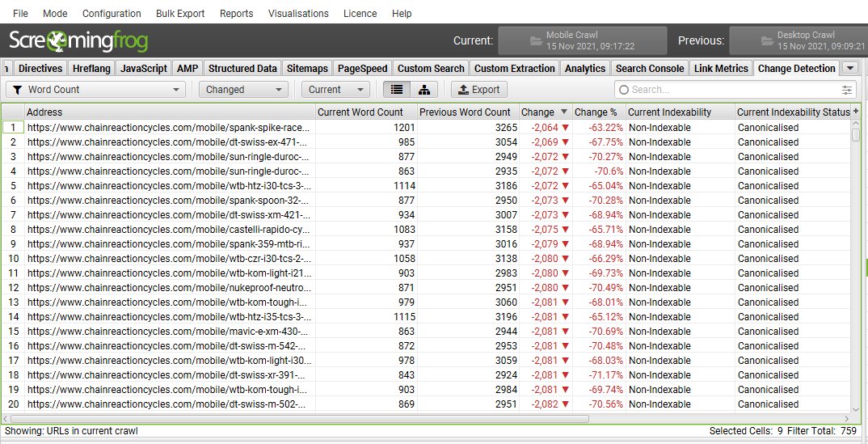Switch to the PageSpeed tab
Viewport: 868px width, 444px height.
pos(362,69)
